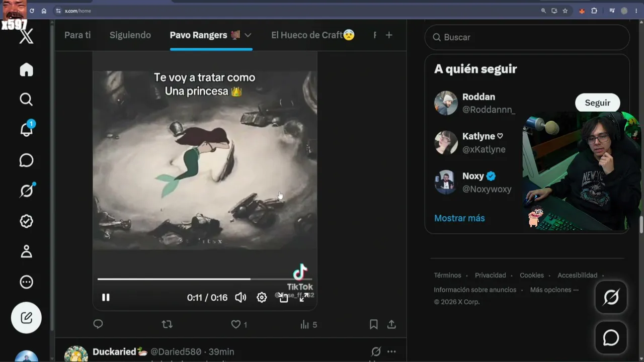
Task: Reload the page in the browser
Action: pos(32,11)
